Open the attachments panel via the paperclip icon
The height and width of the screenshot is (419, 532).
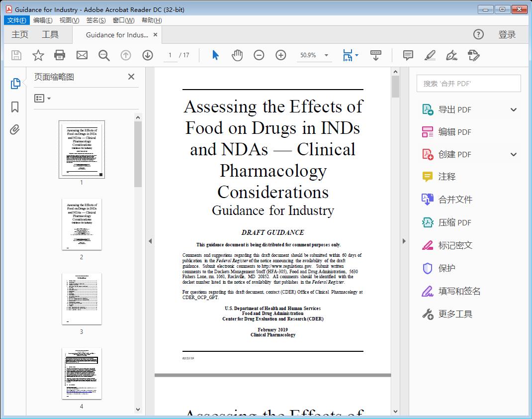point(15,129)
